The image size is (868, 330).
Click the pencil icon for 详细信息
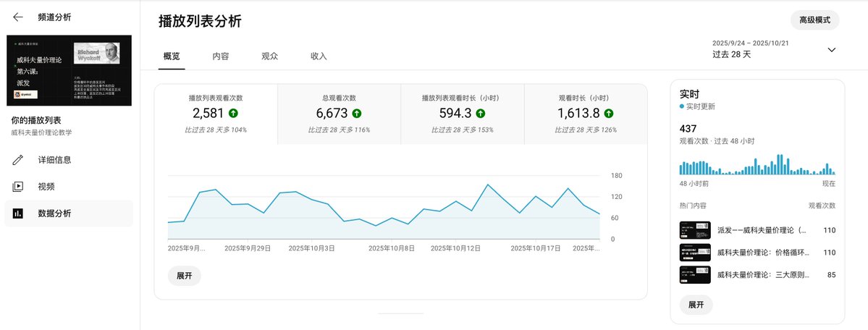click(18, 160)
